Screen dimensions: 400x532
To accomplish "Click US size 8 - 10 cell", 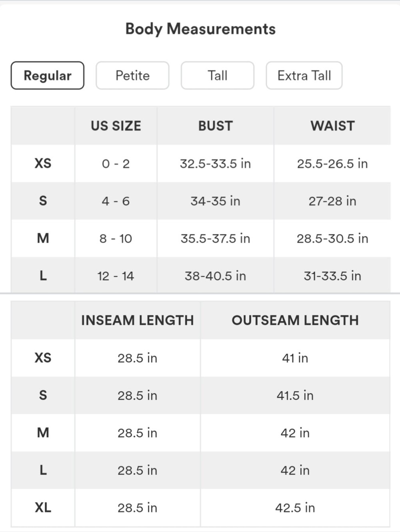I will 116,239.
